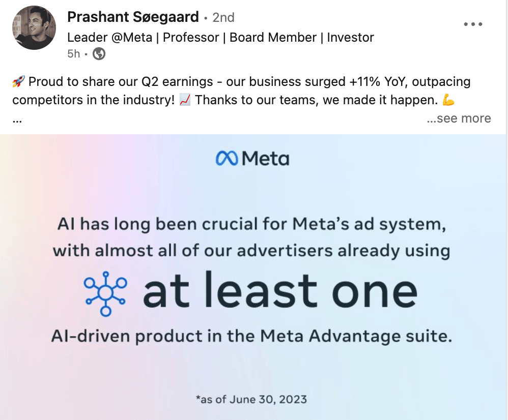Click the 'as of June 30, 2023' footnote

(251, 399)
